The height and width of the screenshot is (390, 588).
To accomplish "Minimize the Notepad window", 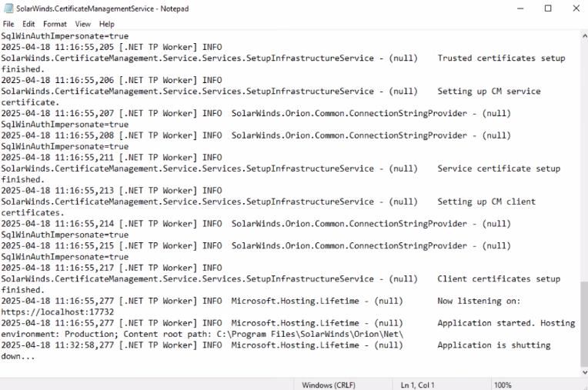I will (x=520, y=8).
